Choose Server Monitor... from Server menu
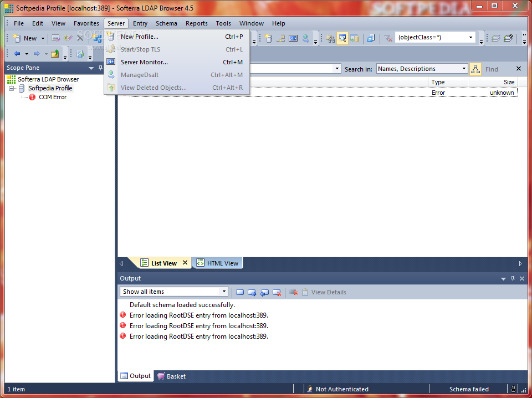 (x=176, y=62)
